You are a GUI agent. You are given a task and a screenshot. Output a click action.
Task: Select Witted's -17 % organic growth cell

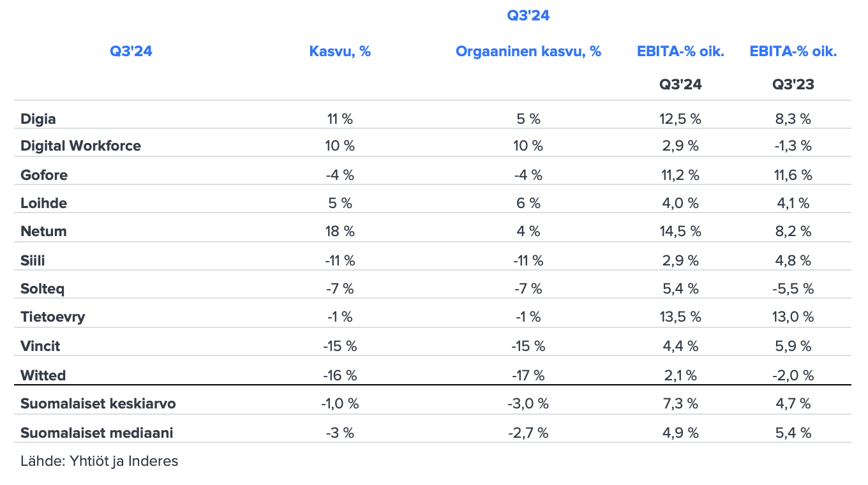(528, 375)
